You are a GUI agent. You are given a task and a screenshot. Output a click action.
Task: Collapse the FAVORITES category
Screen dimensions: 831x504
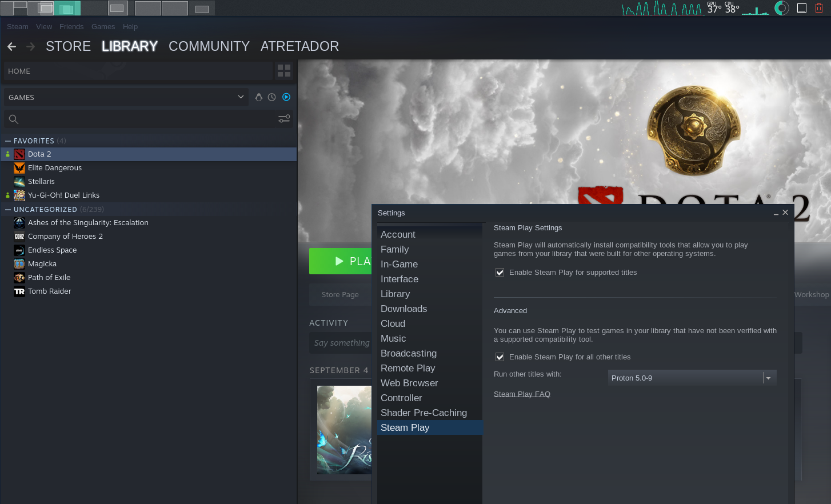point(8,141)
